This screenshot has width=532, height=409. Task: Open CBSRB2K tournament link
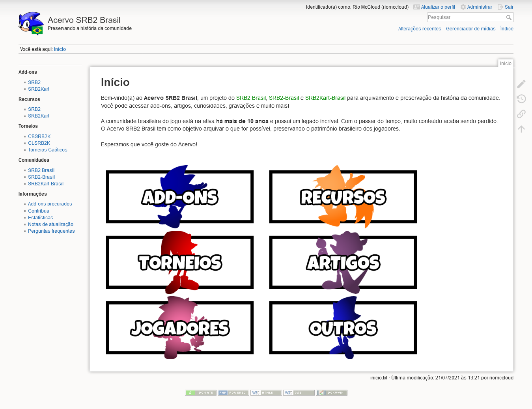click(39, 136)
